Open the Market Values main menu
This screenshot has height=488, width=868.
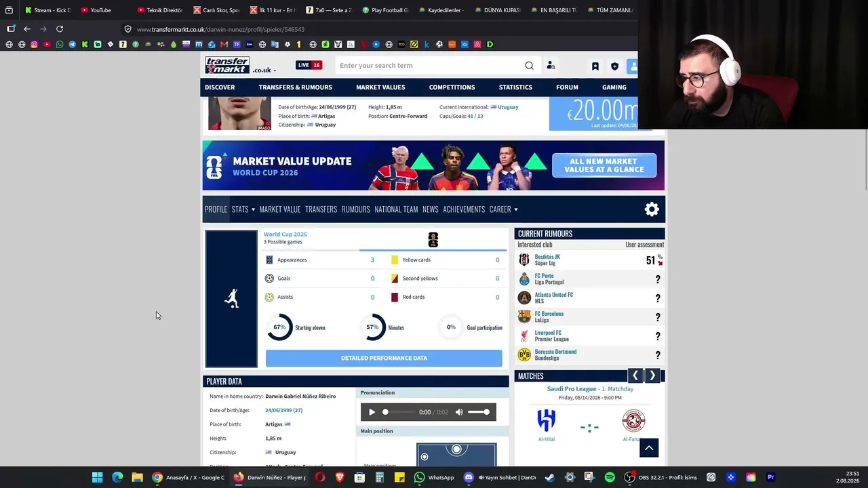pyautogui.click(x=380, y=87)
